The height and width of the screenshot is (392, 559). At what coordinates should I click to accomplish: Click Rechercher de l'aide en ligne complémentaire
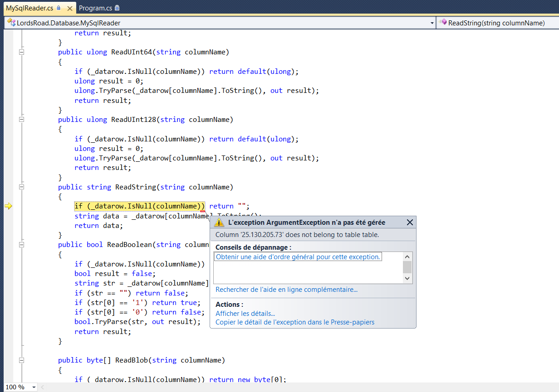point(286,290)
